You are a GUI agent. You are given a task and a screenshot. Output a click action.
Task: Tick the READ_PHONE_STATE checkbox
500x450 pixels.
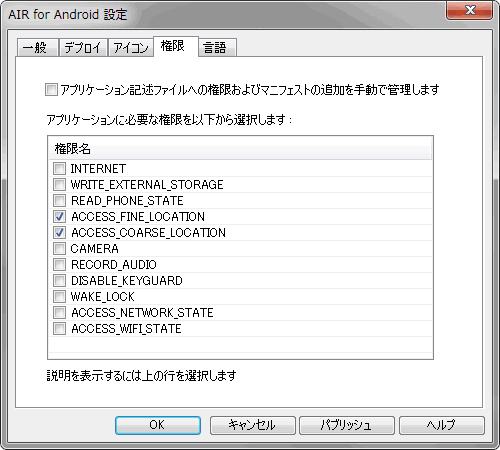click(59, 201)
